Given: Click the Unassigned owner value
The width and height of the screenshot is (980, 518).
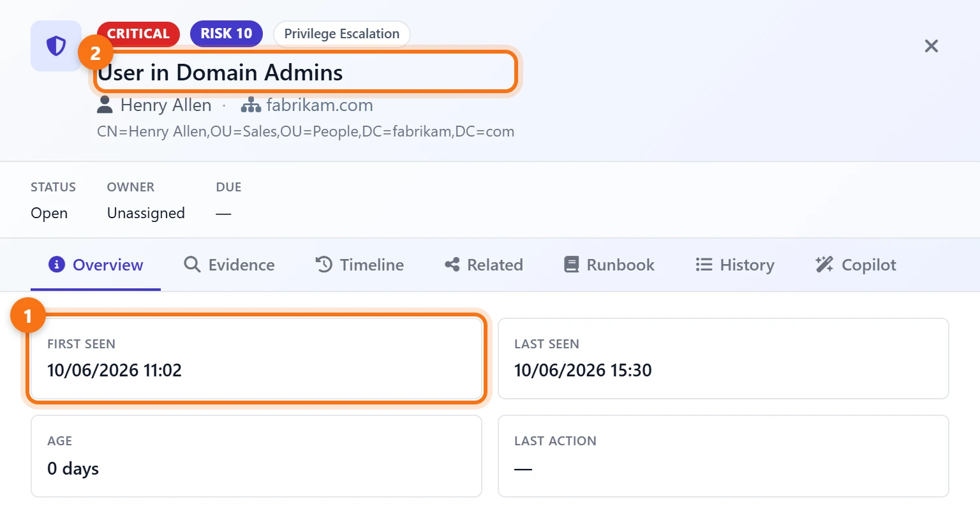Looking at the screenshot, I should coord(146,213).
